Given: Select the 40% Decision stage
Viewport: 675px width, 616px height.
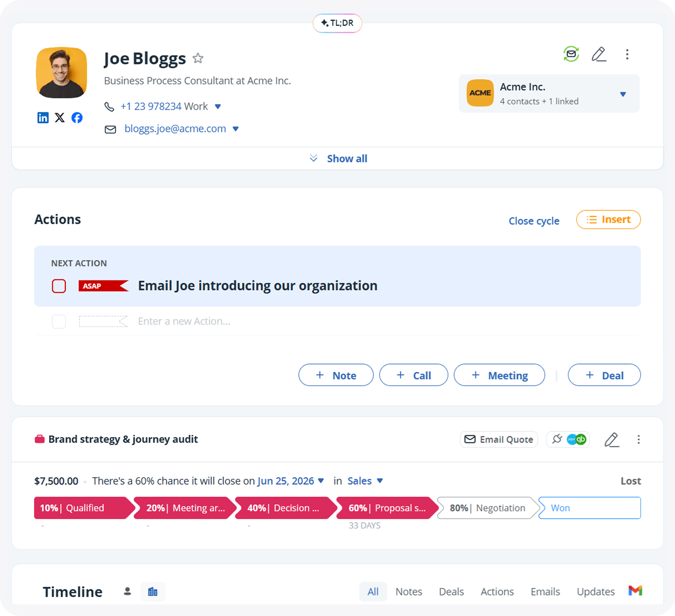Looking at the screenshot, I should click(285, 508).
